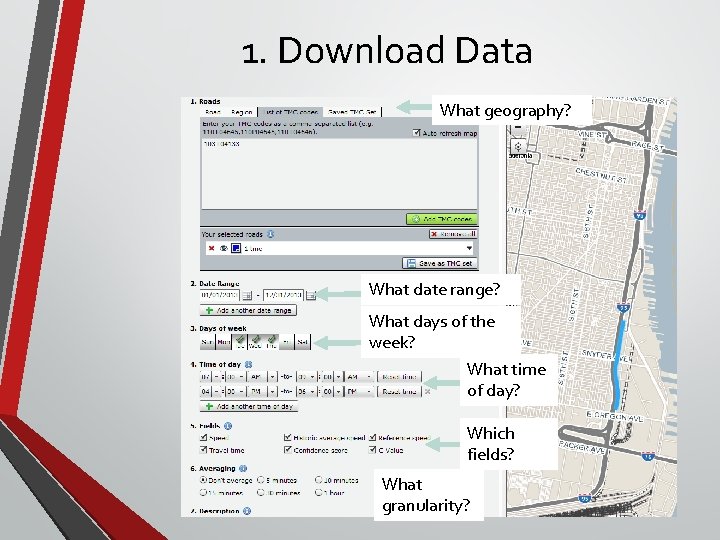Remove the selected road with the red X

tap(211, 248)
